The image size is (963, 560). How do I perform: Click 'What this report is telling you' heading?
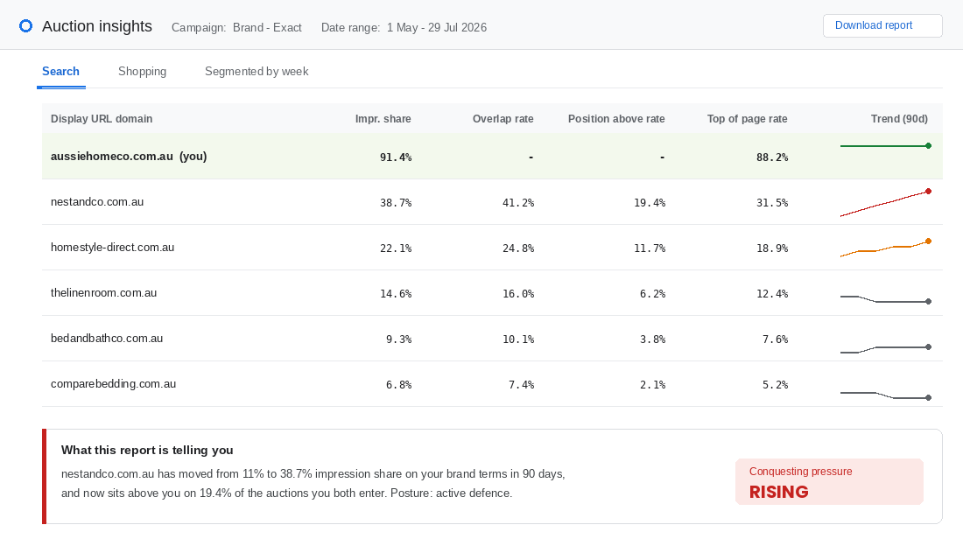pyautogui.click(x=147, y=450)
